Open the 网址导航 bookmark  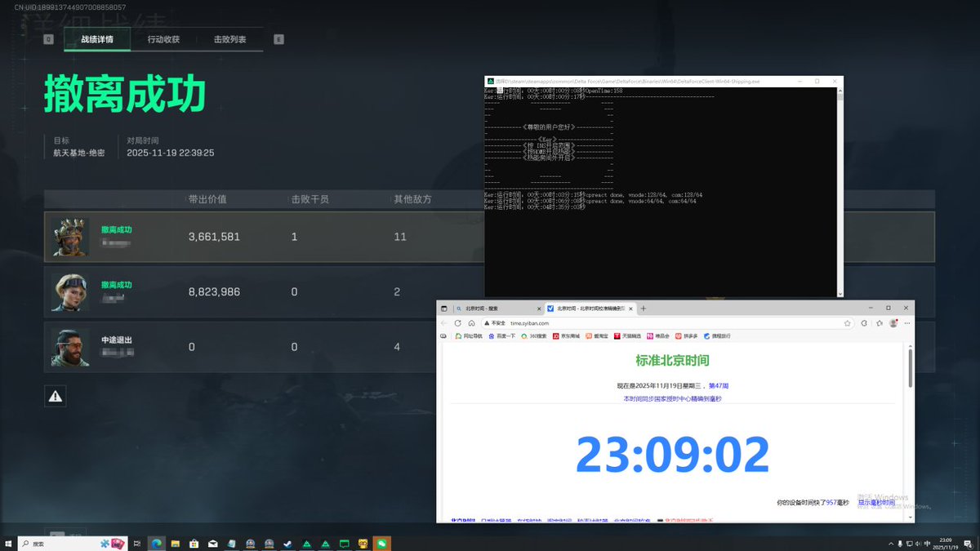[x=468, y=335]
